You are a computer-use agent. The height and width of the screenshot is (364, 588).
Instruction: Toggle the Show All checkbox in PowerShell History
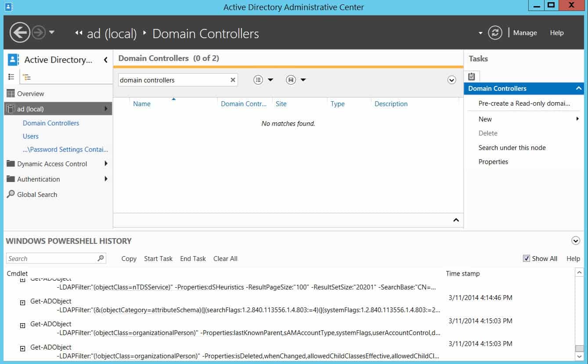tap(526, 258)
